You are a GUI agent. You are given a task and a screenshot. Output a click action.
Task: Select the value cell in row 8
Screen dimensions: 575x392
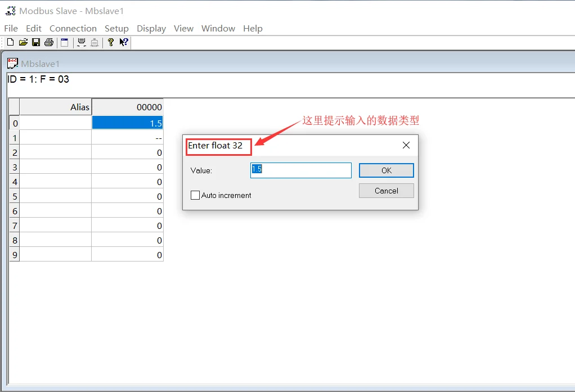[x=127, y=241]
